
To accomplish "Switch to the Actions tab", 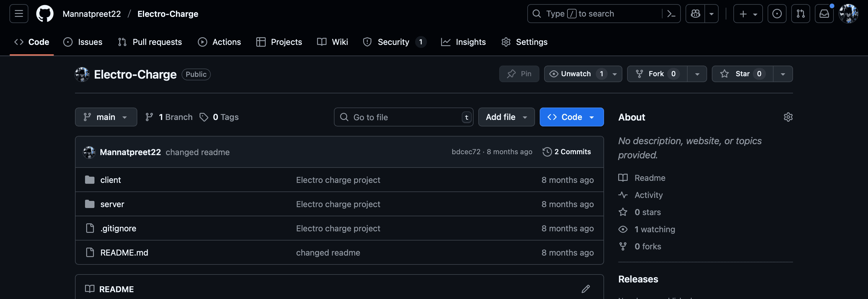I will [219, 42].
